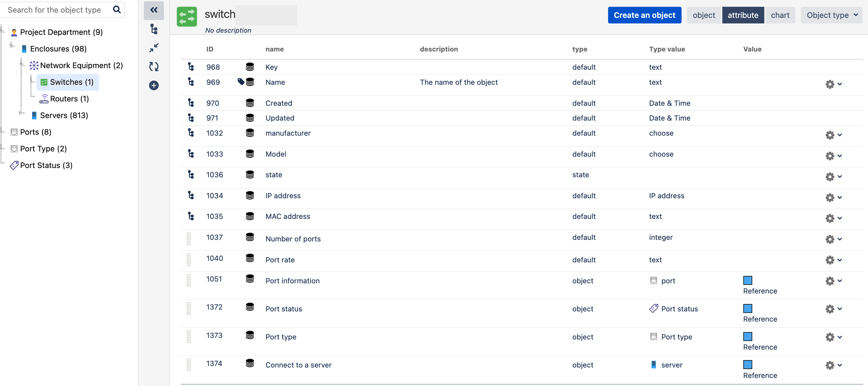Select Routers in the sidebar tree

click(x=69, y=99)
